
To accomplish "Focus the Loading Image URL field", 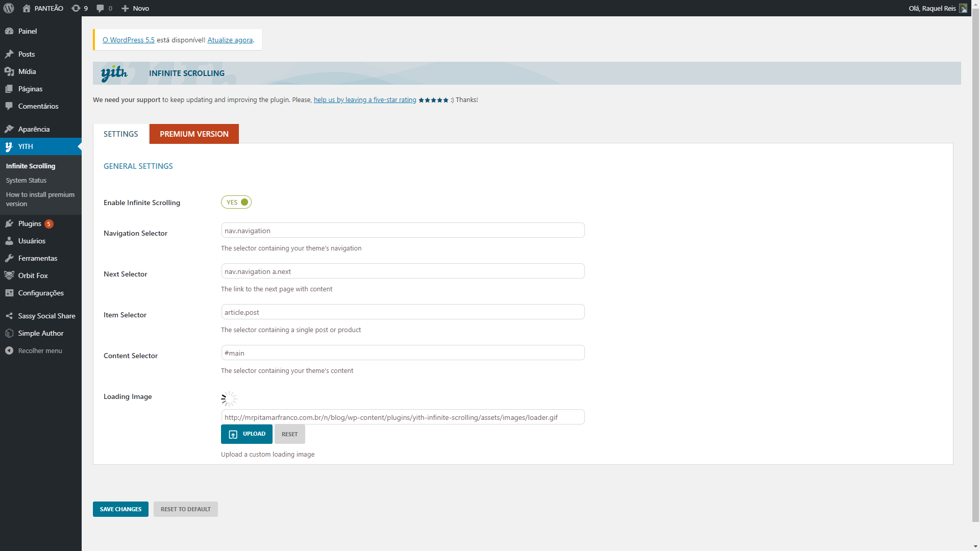I will (403, 417).
